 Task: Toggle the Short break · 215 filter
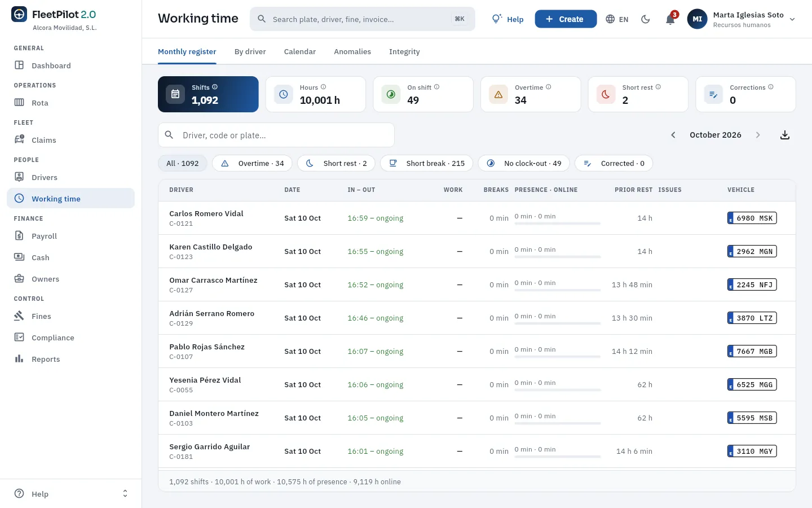(427, 163)
